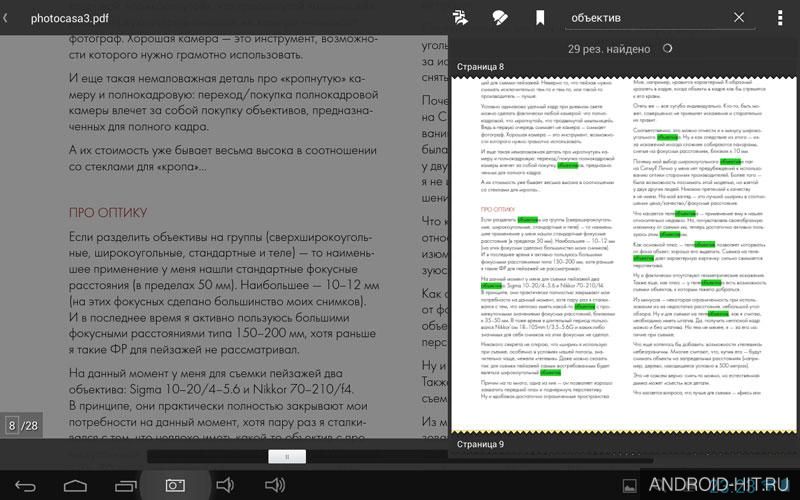Open the page 8 search result thumbnail

623,255
